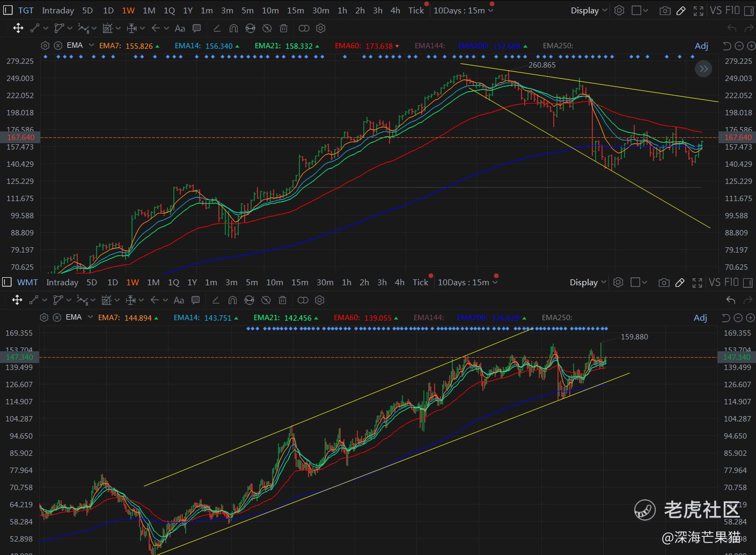Viewport: 756px width, 555px height.
Task: Delete drawings with trash icon in TGT chart
Action: tap(283, 28)
